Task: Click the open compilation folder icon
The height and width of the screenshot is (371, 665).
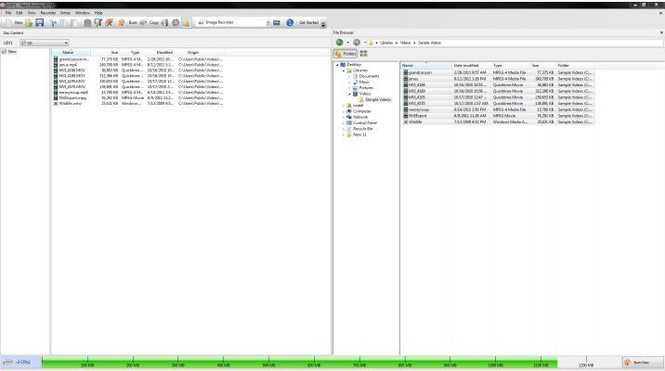Action: (29, 22)
